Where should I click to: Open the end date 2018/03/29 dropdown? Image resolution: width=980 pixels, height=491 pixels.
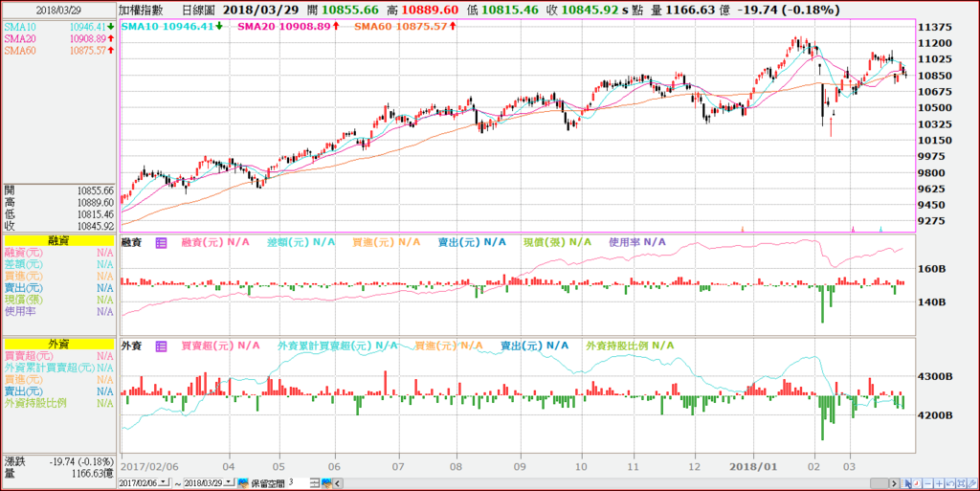click(229, 483)
